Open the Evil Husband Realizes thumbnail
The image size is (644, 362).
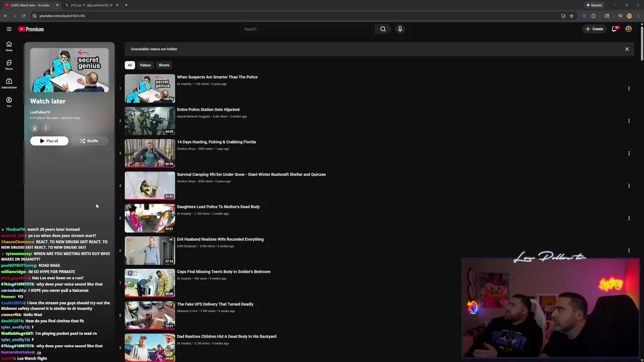click(x=150, y=250)
